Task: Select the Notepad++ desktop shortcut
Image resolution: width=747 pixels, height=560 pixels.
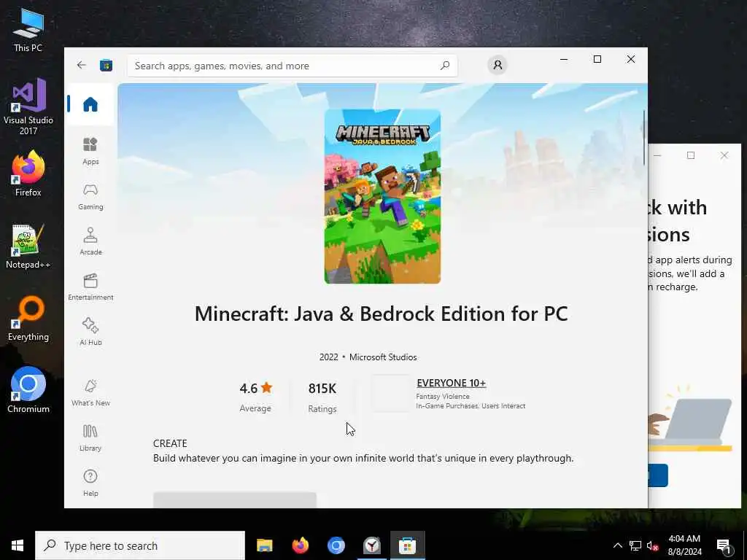Action: tap(28, 246)
